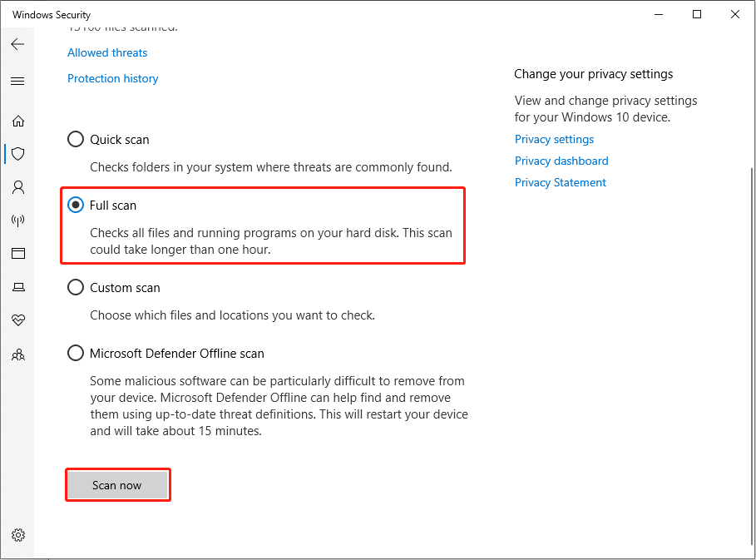Select the Full scan option

click(x=76, y=205)
